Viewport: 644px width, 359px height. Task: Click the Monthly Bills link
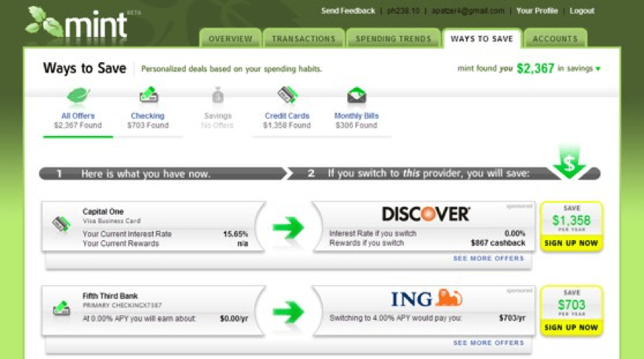[x=357, y=116]
